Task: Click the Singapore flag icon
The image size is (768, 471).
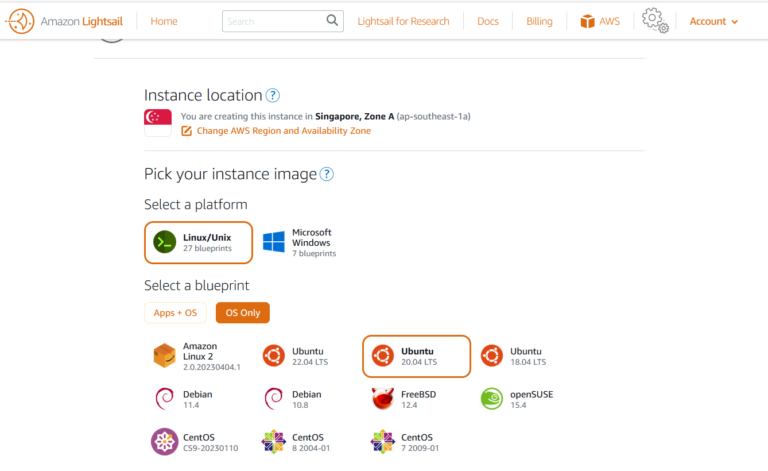Action: point(158,122)
